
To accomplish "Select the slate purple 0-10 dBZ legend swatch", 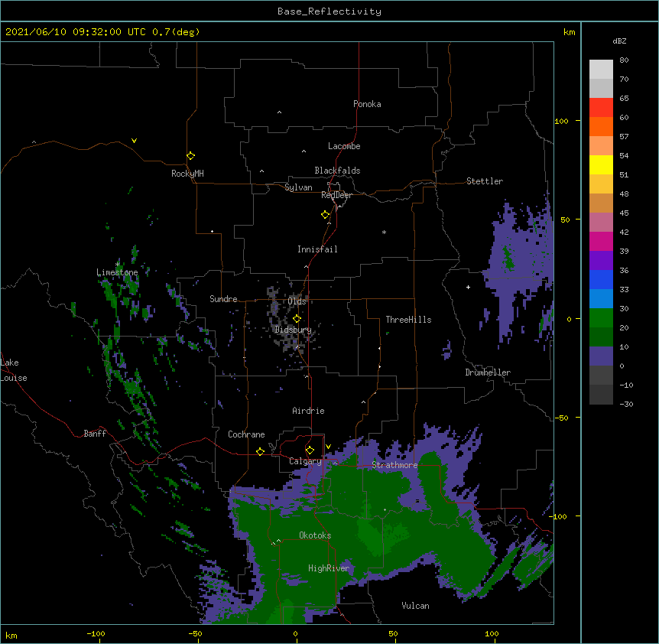I will 601,356.
